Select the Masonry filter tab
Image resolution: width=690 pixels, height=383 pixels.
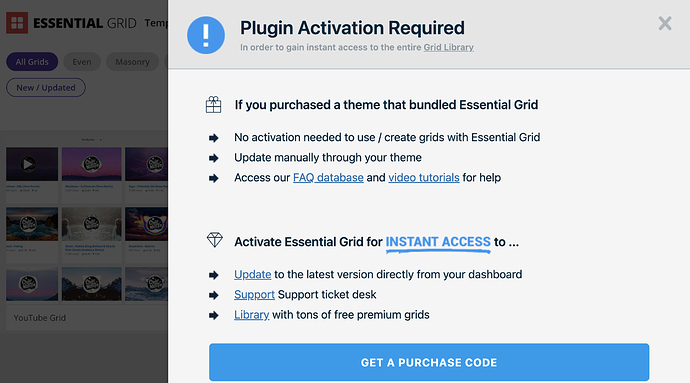click(132, 62)
